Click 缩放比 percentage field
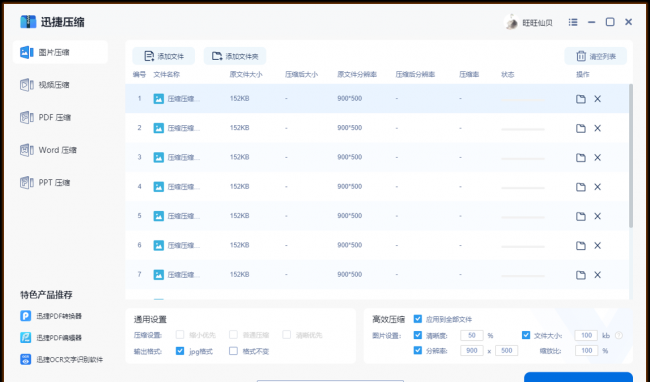 pyautogui.click(x=586, y=351)
